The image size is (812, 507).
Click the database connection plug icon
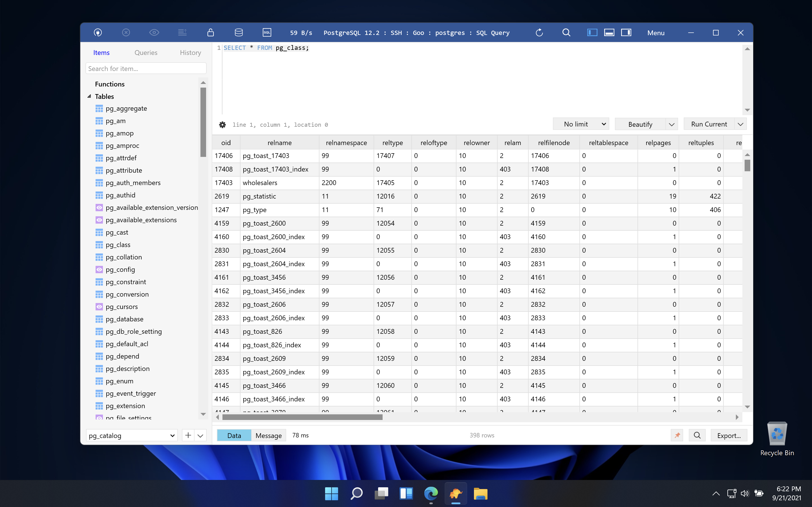(98, 32)
